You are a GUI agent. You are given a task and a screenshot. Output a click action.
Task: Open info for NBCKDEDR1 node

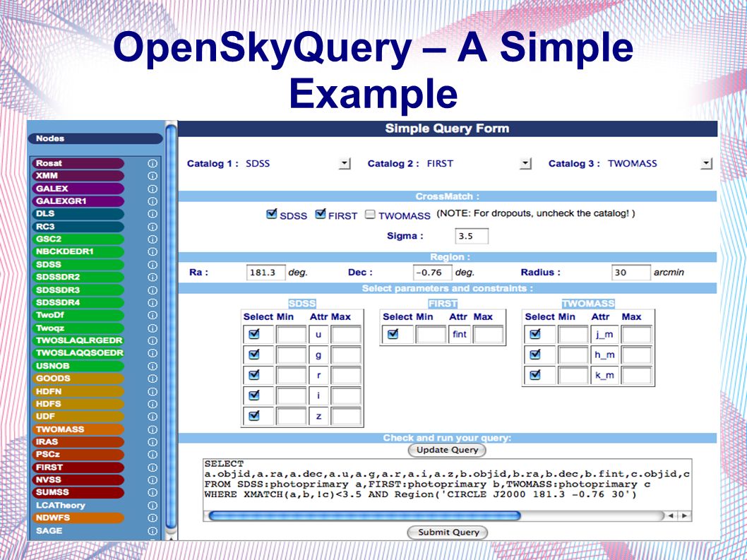click(153, 251)
